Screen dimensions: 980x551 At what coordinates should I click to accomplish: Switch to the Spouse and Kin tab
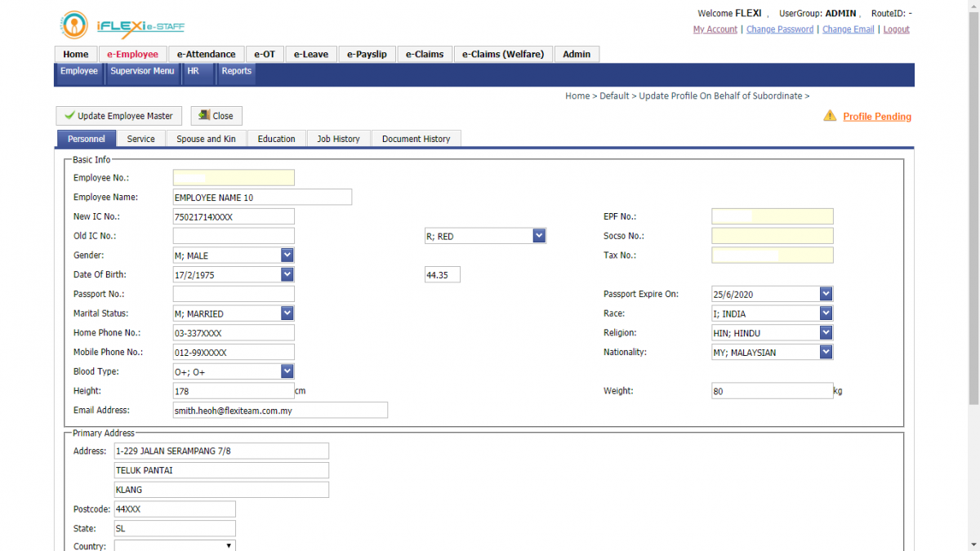click(x=206, y=139)
